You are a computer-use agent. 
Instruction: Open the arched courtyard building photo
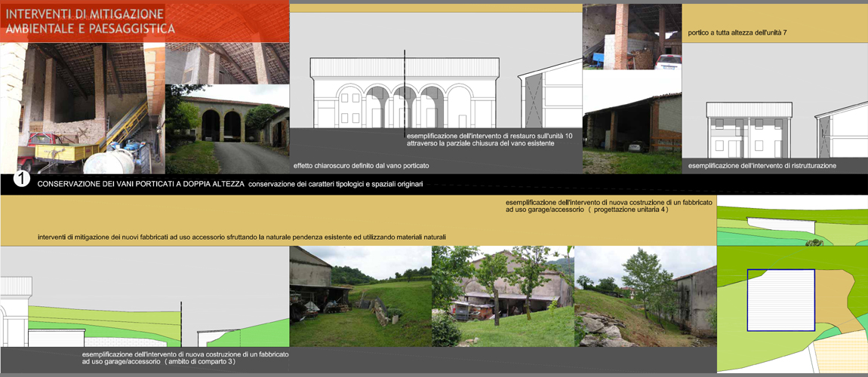pyautogui.click(x=227, y=130)
